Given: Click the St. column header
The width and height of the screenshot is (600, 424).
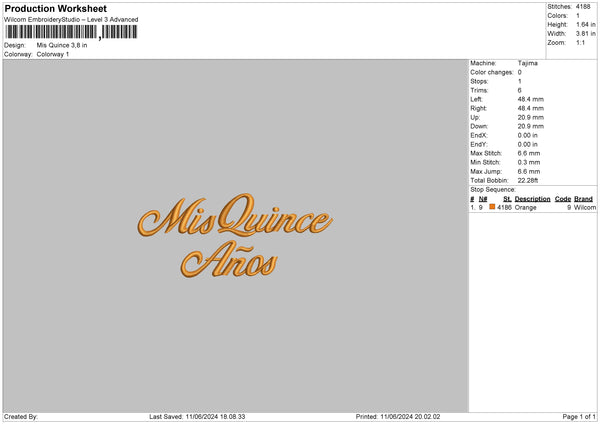Looking at the screenshot, I should coord(507,199).
